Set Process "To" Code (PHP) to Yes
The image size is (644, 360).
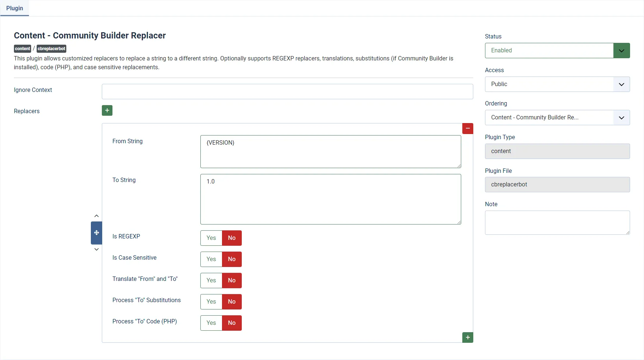211,323
